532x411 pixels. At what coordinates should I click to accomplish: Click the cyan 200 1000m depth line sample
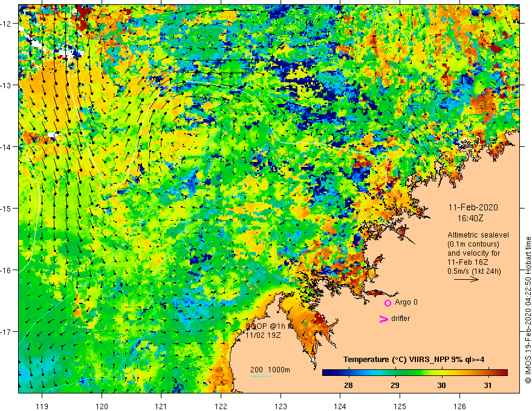261,376
